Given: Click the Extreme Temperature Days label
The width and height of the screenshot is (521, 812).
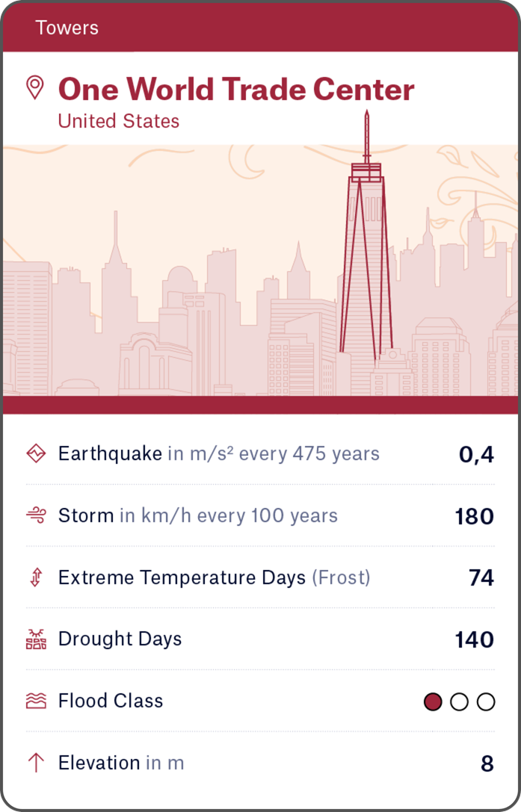Looking at the screenshot, I should pos(182,577).
